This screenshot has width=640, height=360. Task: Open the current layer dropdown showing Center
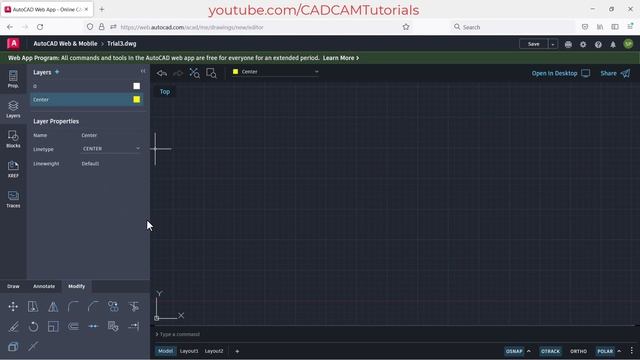276,72
